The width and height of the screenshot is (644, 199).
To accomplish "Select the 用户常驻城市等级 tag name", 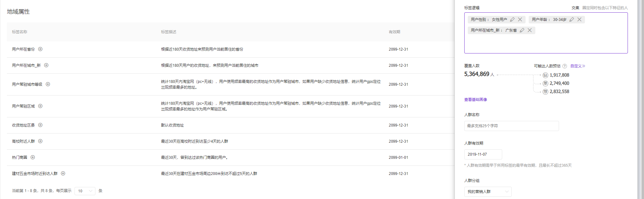I will tap(27, 84).
